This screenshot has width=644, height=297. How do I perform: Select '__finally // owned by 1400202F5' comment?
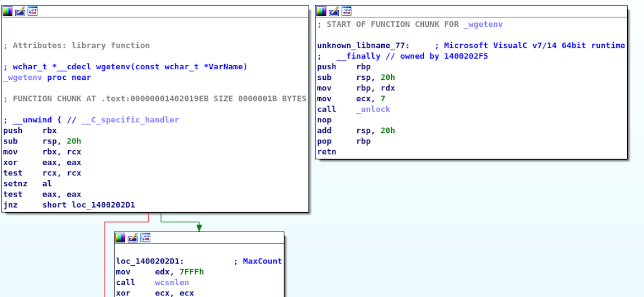click(402, 56)
